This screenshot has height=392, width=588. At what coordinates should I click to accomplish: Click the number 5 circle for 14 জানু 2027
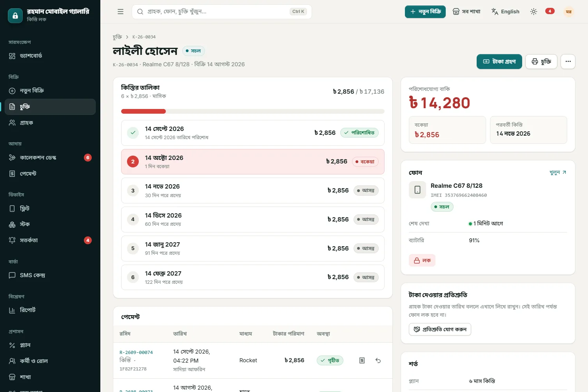133,249
